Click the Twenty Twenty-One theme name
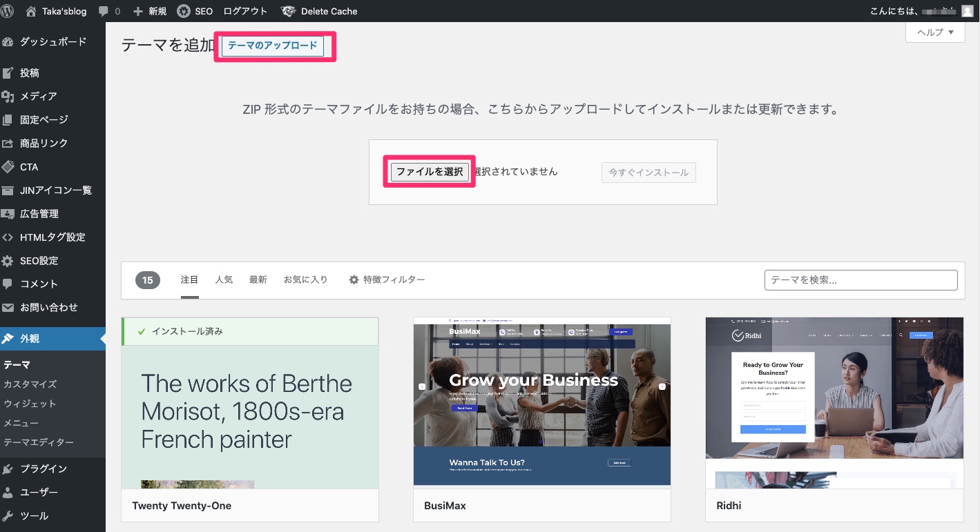This screenshot has width=980, height=532. 182,506
